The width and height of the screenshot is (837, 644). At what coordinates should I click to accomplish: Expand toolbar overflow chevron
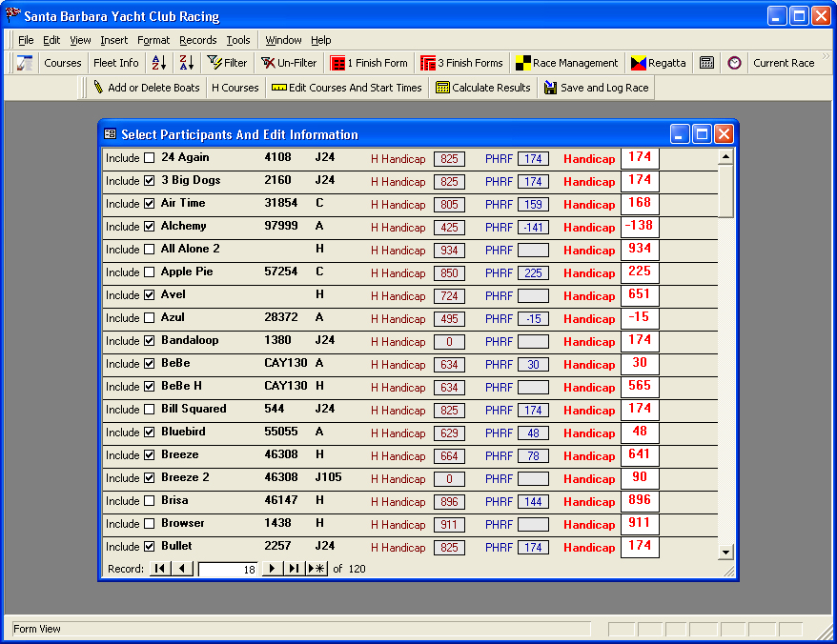click(826, 56)
